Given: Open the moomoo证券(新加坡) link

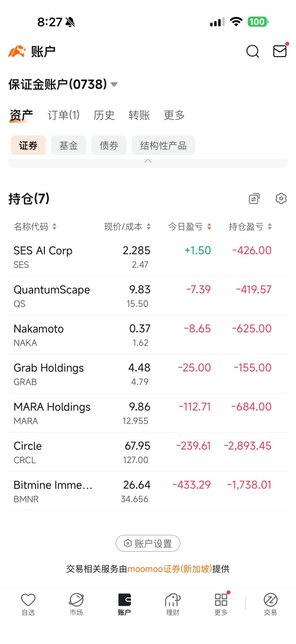Looking at the screenshot, I should [170, 569].
